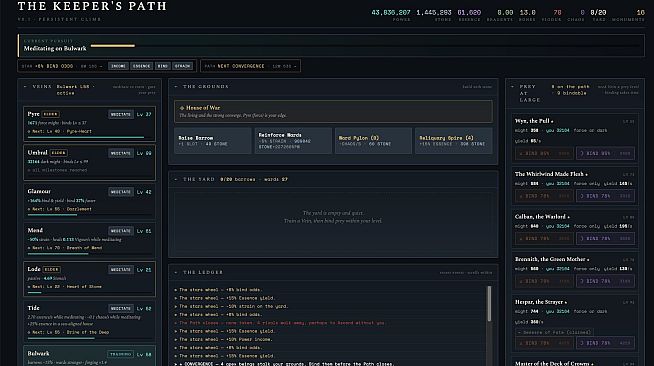The height and width of the screenshot is (366, 654).
Task: Click Meditate on the Pyre vein
Action: pyautogui.click(x=121, y=114)
